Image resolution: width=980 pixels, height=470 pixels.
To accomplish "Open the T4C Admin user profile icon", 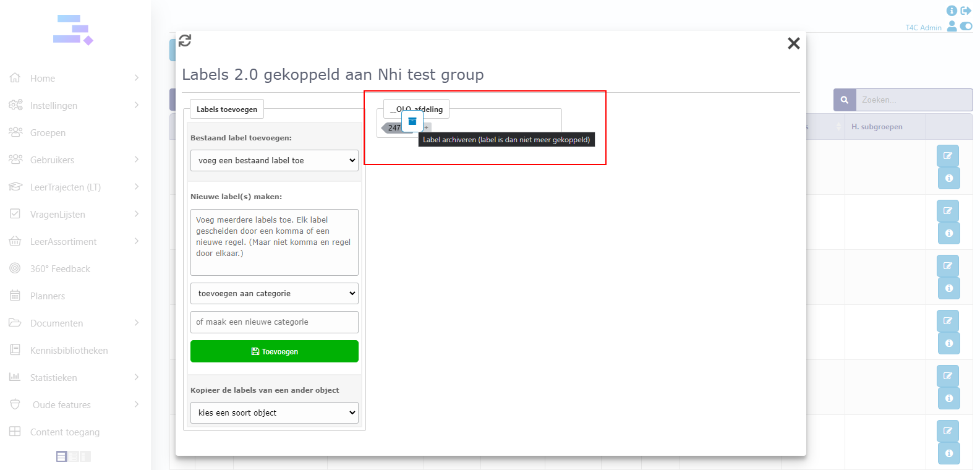I will 952,26.
